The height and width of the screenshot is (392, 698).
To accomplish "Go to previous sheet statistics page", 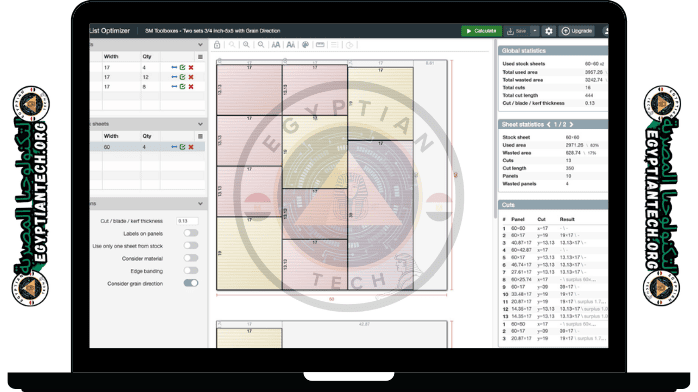I will tap(548, 125).
